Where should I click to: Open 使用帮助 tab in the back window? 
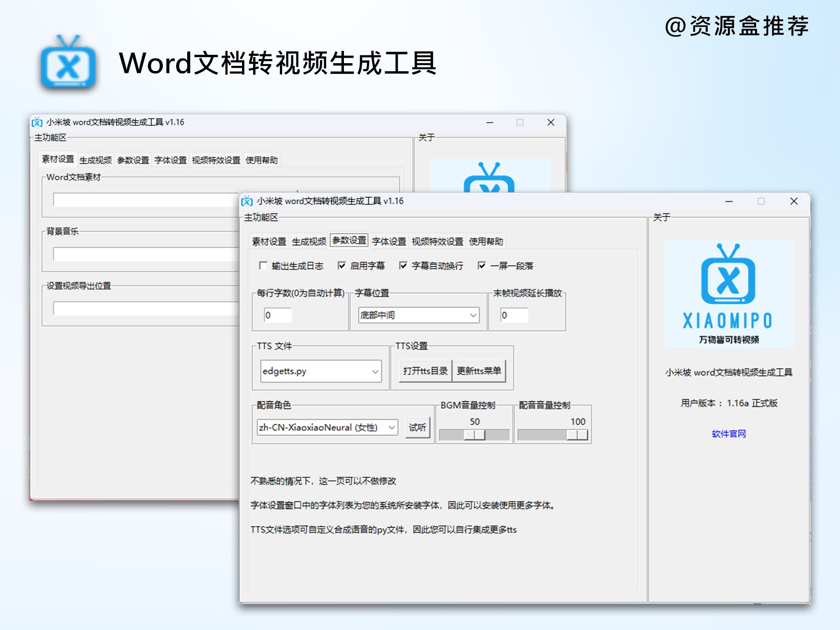point(262,160)
